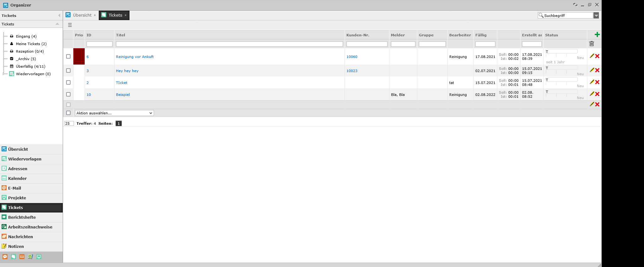This screenshot has height=267, width=644.
Task: Select 'Meine Tickets (2)' in ticket tree
Action: (31, 44)
